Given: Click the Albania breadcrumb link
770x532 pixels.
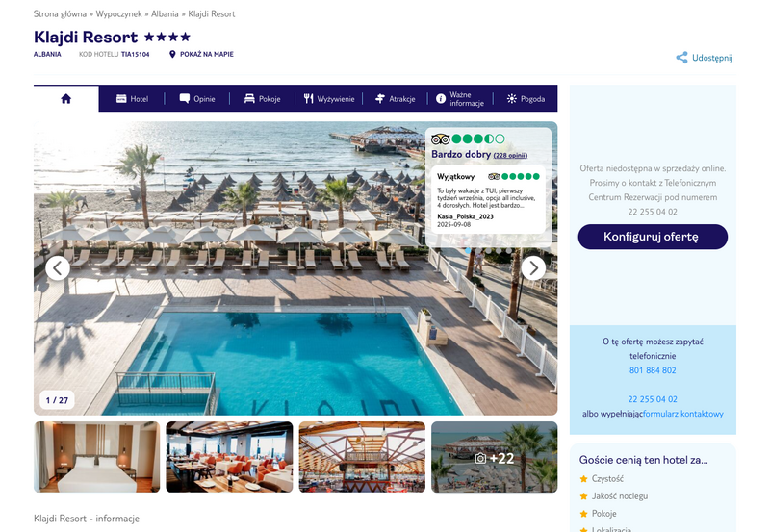Looking at the screenshot, I should [x=165, y=13].
